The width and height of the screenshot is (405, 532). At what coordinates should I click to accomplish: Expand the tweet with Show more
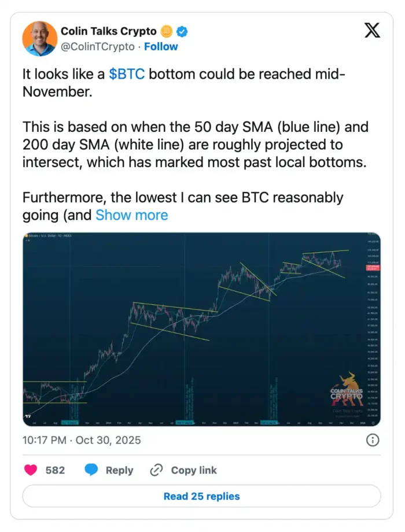(132, 215)
